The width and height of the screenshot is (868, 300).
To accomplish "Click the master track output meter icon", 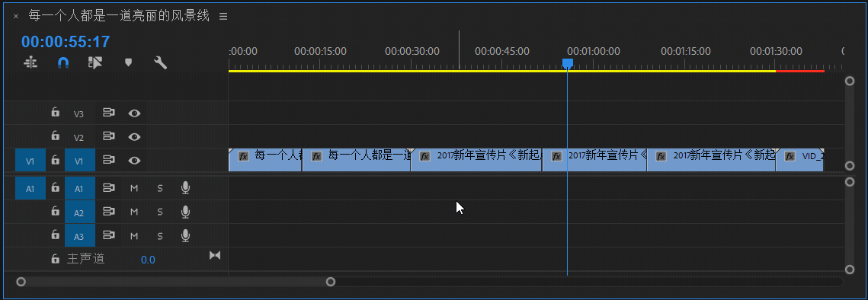I will pos(215,255).
